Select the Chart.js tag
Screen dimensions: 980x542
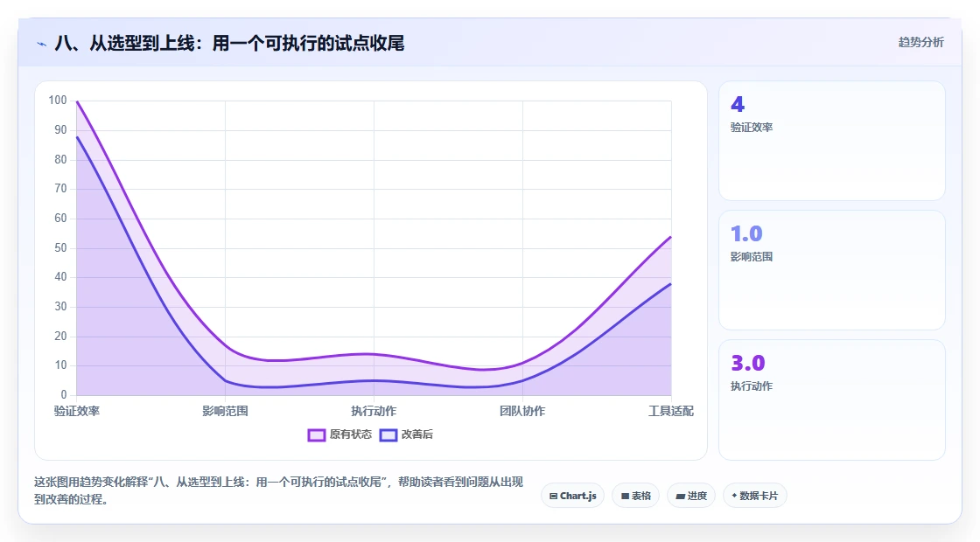click(572, 496)
